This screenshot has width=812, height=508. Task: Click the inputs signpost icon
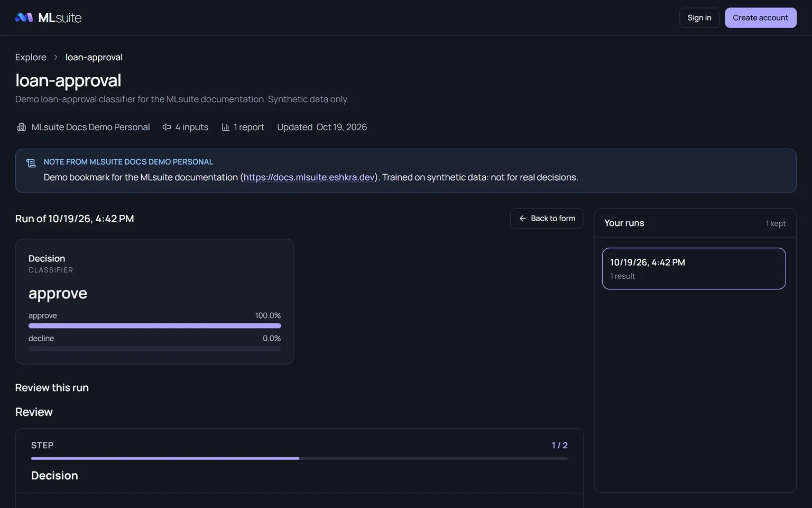tap(167, 127)
